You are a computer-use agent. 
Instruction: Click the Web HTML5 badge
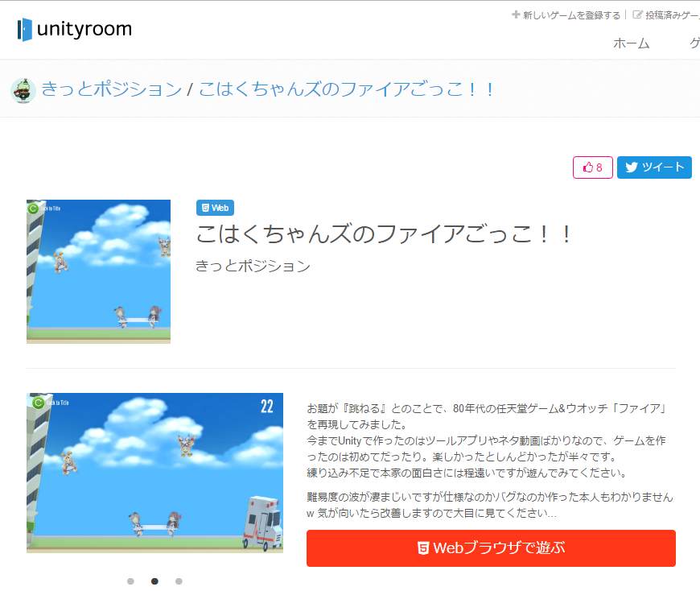[215, 208]
